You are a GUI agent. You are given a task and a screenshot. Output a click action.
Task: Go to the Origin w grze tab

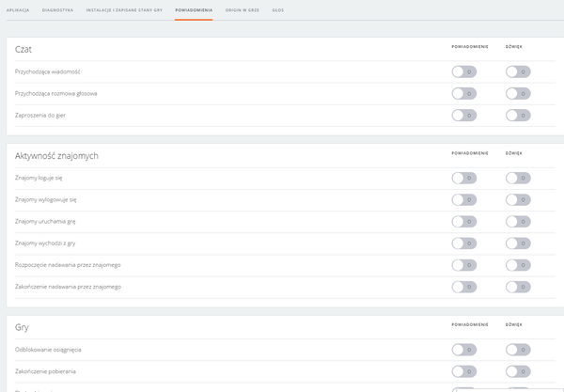242,8
